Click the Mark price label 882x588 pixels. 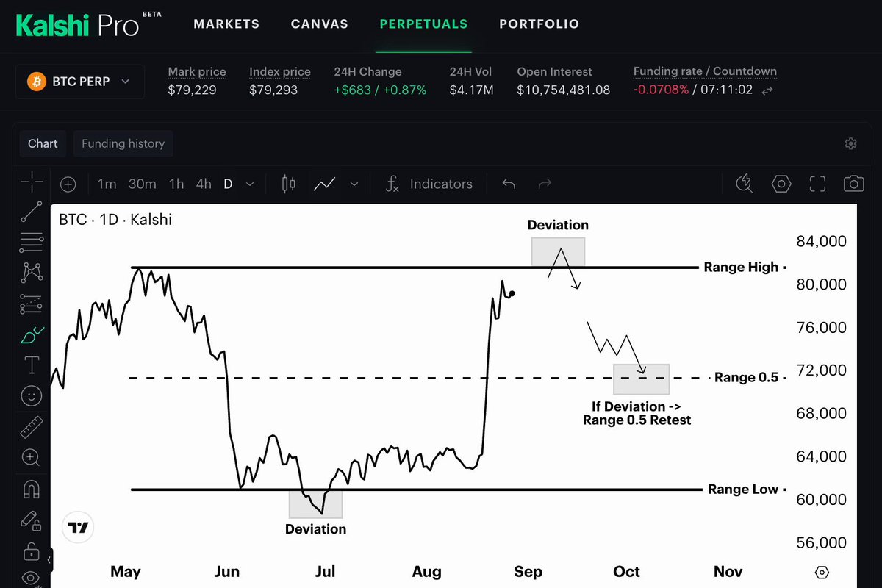coord(197,72)
